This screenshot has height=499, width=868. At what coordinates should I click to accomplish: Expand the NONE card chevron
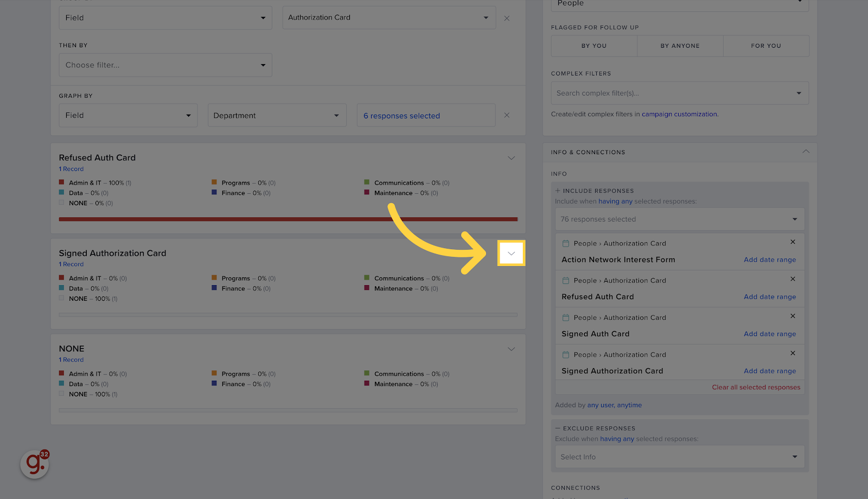(x=511, y=349)
